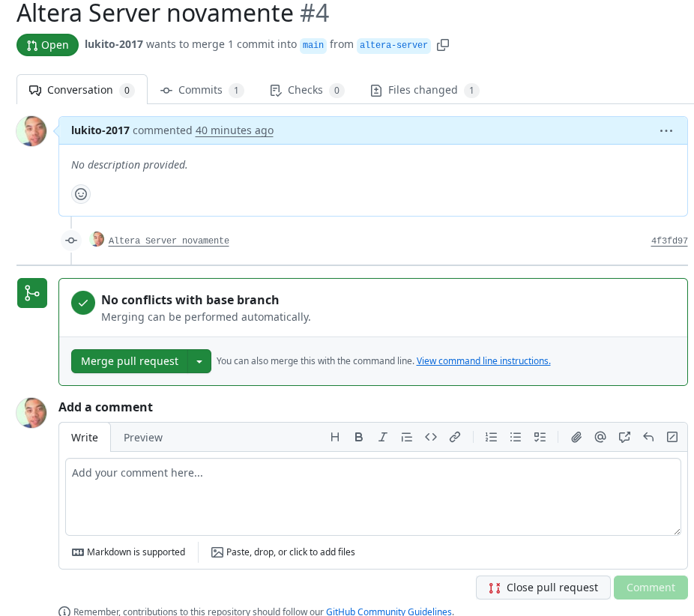Screen dimensions: 694x616
Task: Insert a quote block in comment
Action: (x=407, y=437)
